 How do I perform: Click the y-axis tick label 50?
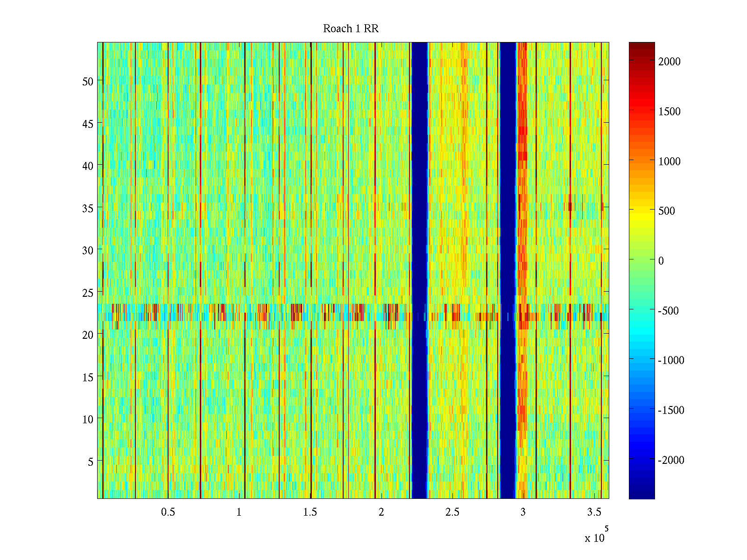point(87,81)
